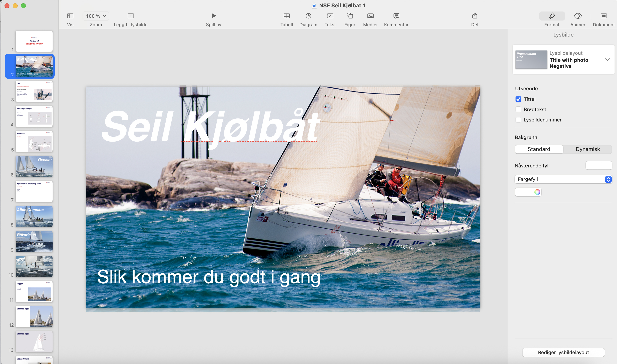Click the Medier media icon

(x=370, y=16)
